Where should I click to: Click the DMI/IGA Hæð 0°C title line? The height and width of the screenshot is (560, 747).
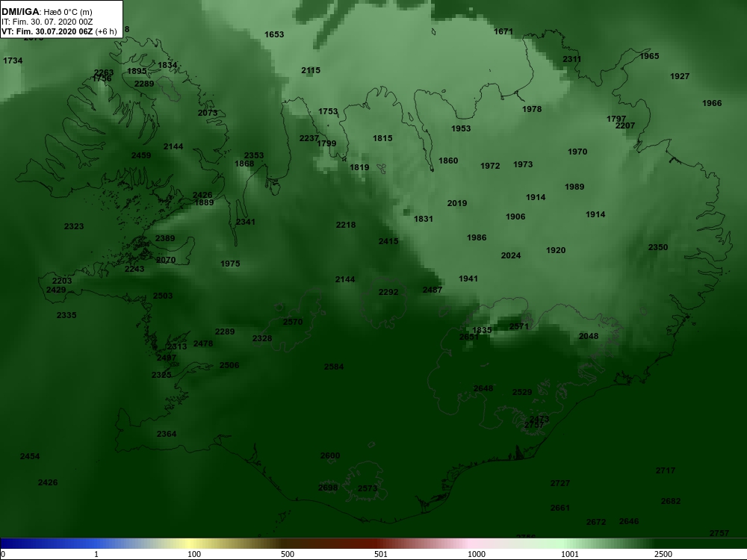[x=46, y=12]
